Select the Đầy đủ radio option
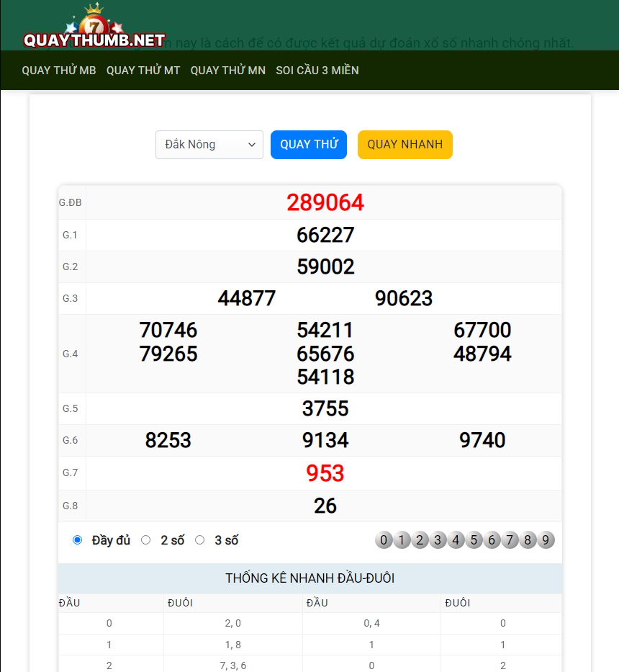The width and height of the screenshot is (619, 672). (x=78, y=540)
